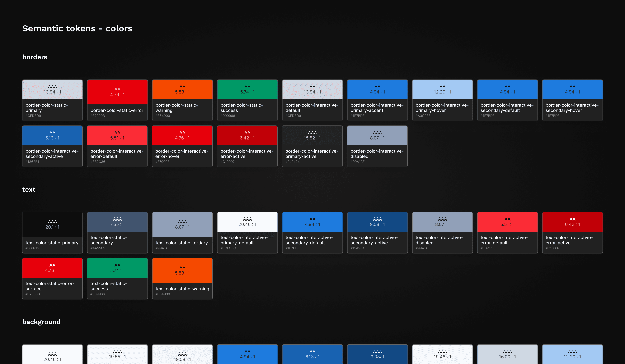The height and width of the screenshot is (364, 625).
Task: Select the border-color-interactive-primary-active dark swatch
Action: (x=312, y=135)
